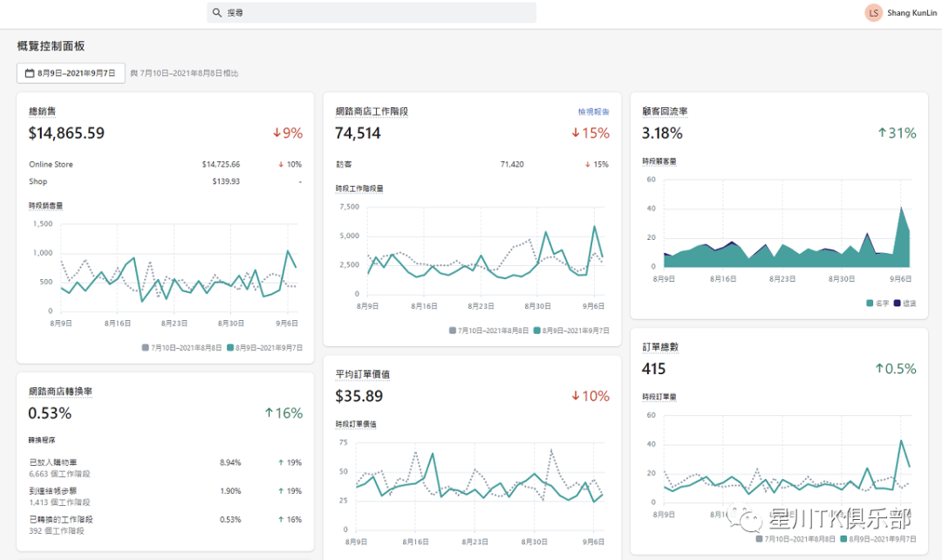The height and width of the screenshot is (560, 942).
Task: Click the green up arrow beside large 16%
Action: click(270, 413)
